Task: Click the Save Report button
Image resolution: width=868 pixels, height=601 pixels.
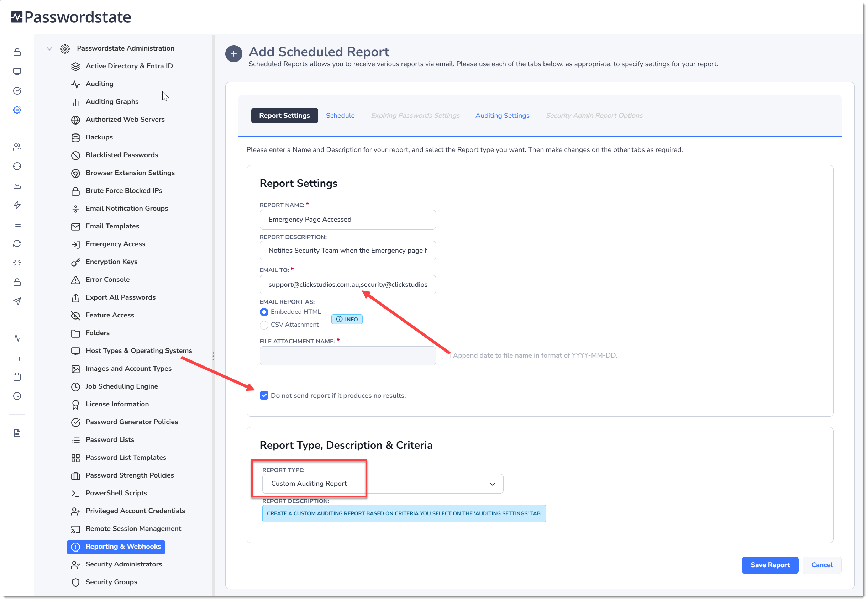Action: tap(770, 565)
